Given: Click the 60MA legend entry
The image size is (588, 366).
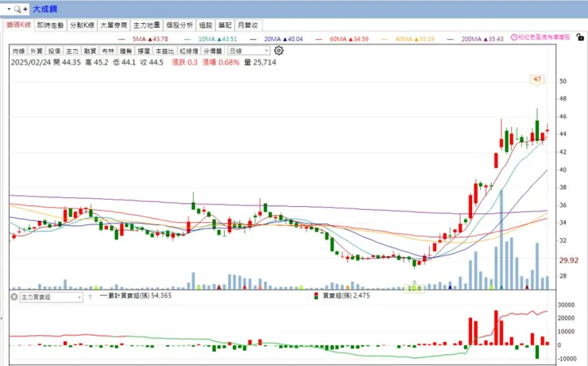Looking at the screenshot, I should point(342,39).
